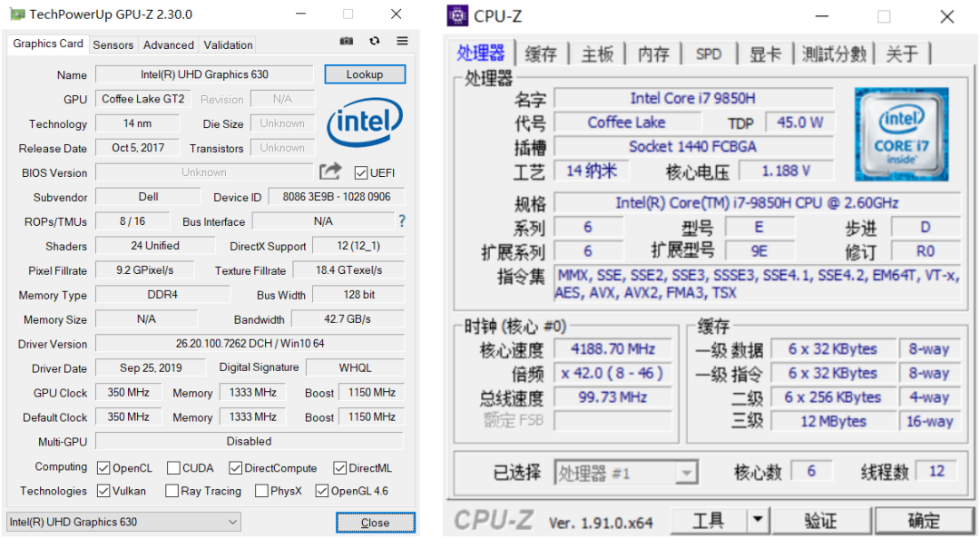Toggle the PhysX checkbox

point(262,491)
